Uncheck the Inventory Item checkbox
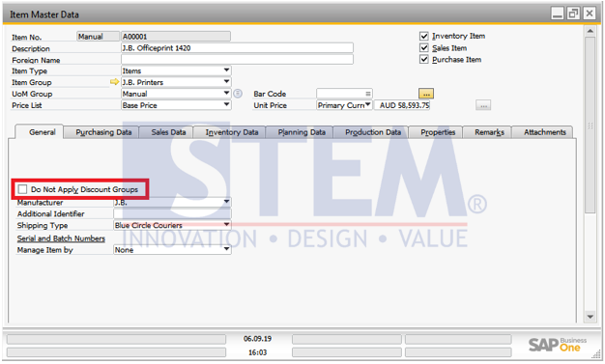The height and width of the screenshot is (364, 605). (424, 36)
